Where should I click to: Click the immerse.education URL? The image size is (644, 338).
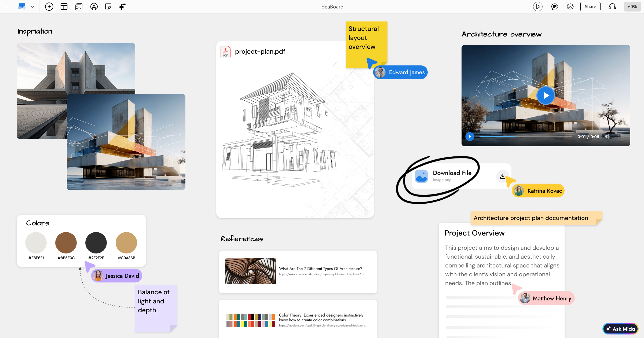coord(323,274)
